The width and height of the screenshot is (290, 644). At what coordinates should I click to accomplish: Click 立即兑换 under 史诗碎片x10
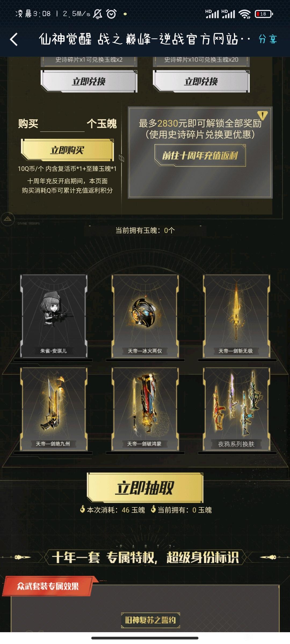click(x=201, y=81)
